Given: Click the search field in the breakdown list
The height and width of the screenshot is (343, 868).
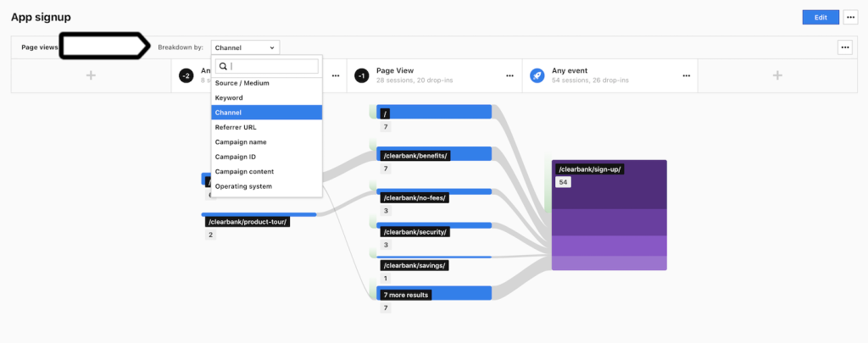Looking at the screenshot, I should (267, 66).
